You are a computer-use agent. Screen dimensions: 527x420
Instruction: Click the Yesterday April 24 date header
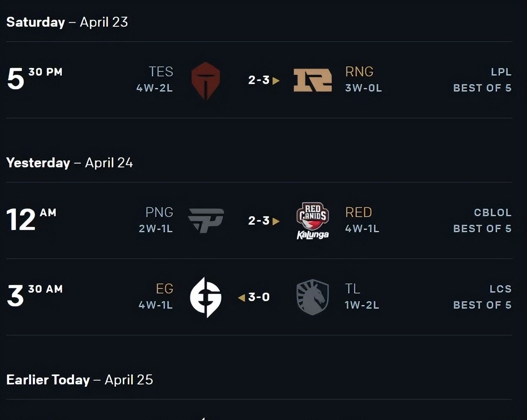[x=70, y=162]
